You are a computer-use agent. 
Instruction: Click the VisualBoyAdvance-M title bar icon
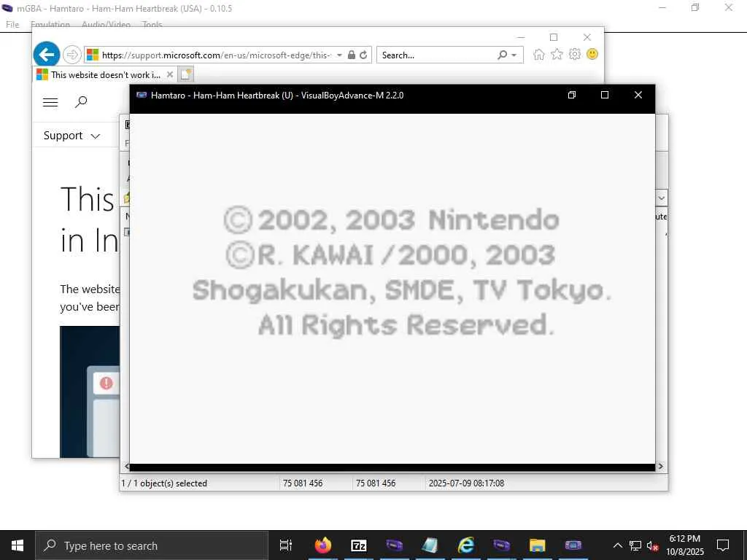141,96
